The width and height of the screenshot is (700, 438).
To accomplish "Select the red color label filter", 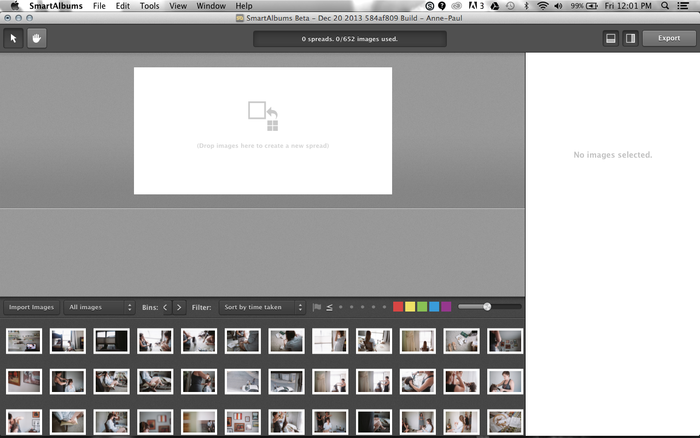I will 398,307.
